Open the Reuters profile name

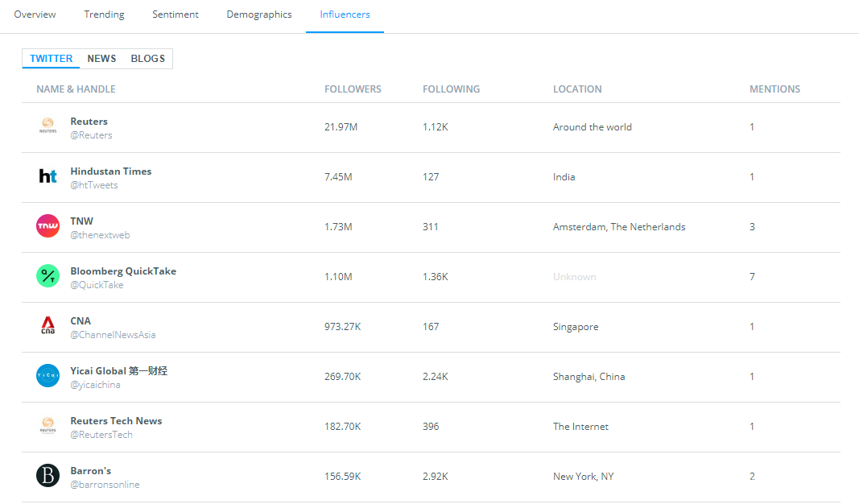pos(89,122)
